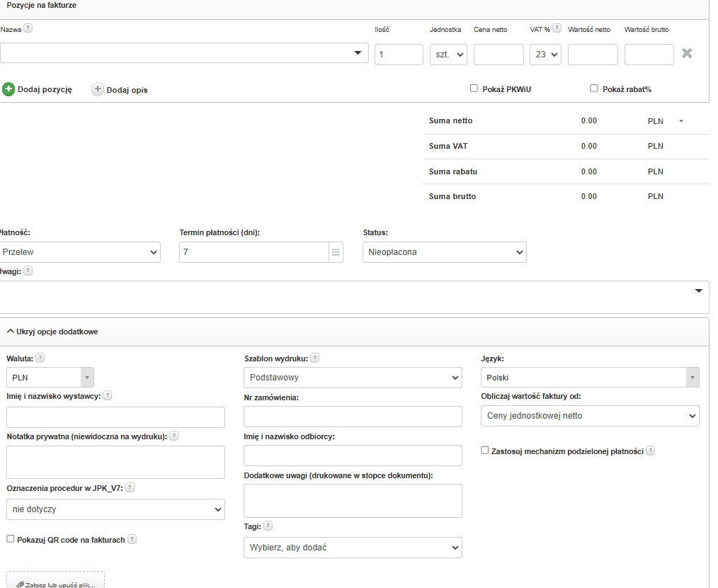The image size is (718, 588).
Task: Tick Pokazuj QR code na fakturach
Action: (x=11, y=539)
